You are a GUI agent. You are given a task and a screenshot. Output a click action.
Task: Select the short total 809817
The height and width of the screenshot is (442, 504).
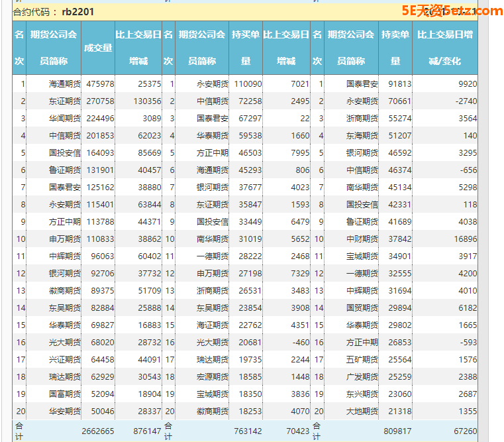(x=397, y=431)
